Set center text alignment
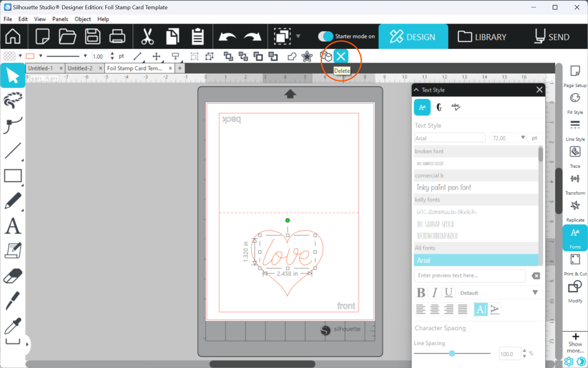Image resolution: width=588 pixels, height=368 pixels. click(435, 309)
